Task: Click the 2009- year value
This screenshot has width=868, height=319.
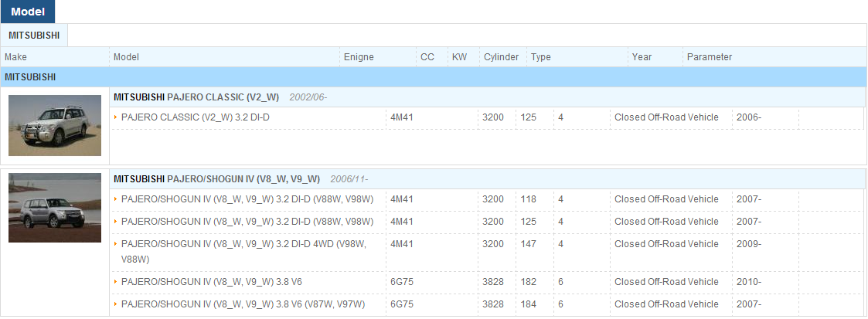Action: pyautogui.click(x=749, y=244)
